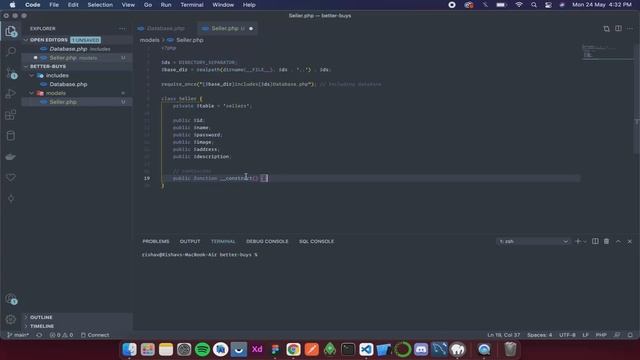Switch to the Problems panel tab
Viewport: 640px width, 360px height.
pos(156,242)
